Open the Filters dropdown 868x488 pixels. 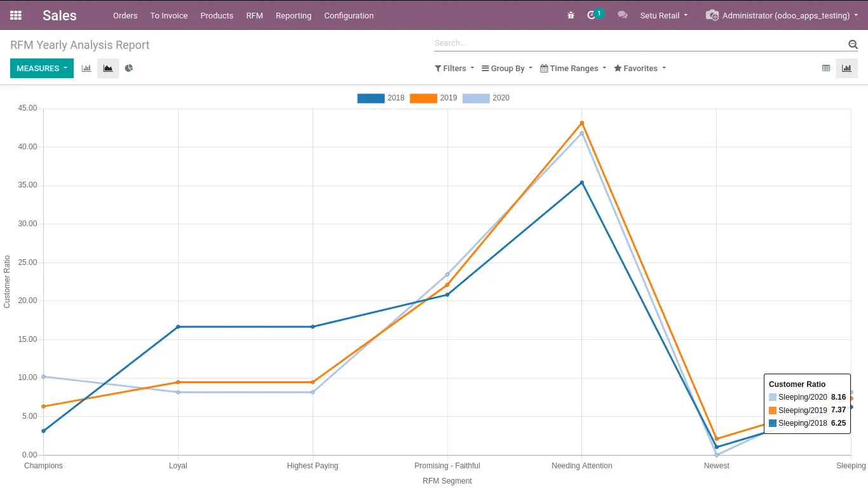[x=454, y=68]
